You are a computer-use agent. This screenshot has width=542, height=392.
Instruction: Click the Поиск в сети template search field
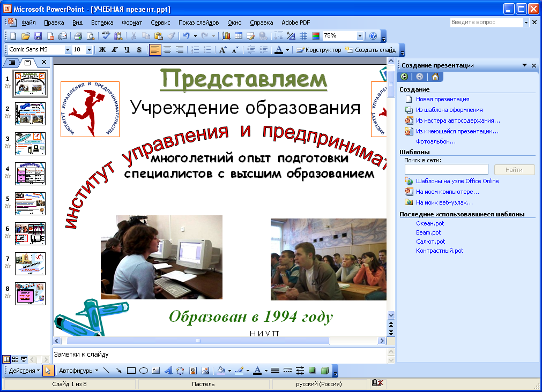[446, 169]
